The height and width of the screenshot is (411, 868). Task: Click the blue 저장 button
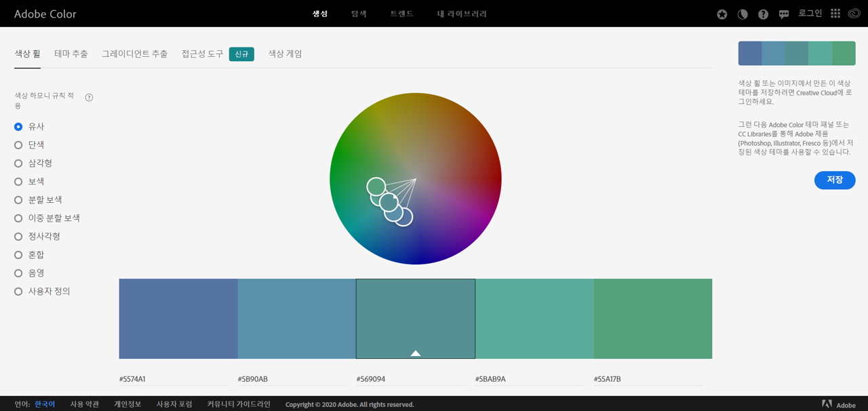click(x=835, y=180)
